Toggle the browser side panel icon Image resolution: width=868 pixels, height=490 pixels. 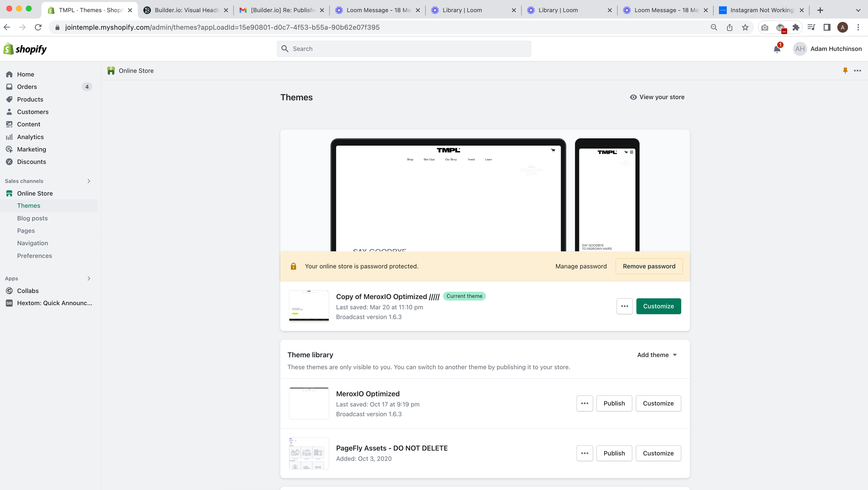coord(827,27)
